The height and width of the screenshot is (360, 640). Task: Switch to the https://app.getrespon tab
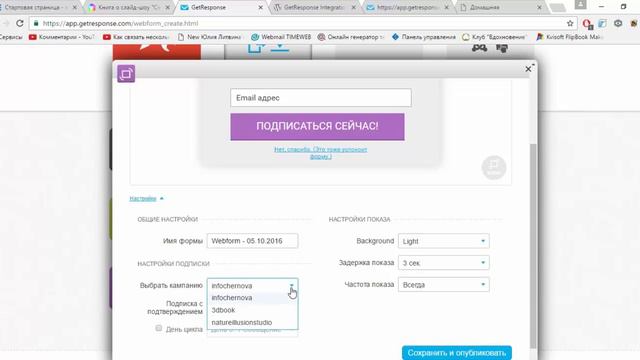pos(407,7)
